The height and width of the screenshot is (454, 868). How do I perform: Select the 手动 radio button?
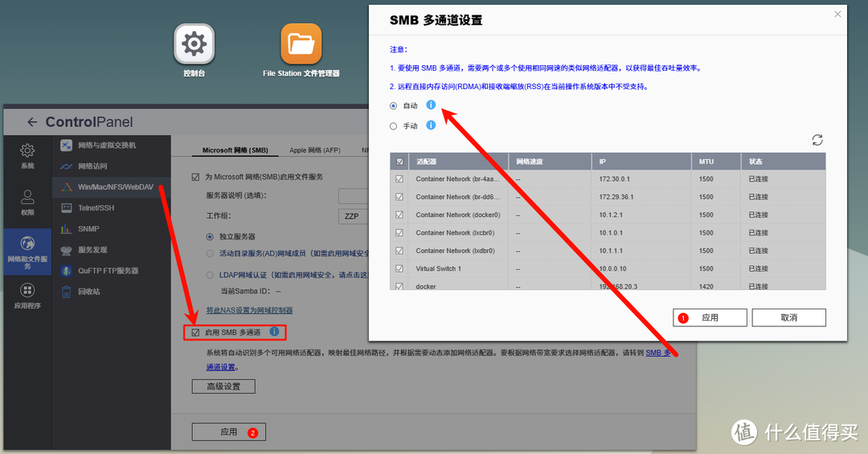(x=393, y=126)
